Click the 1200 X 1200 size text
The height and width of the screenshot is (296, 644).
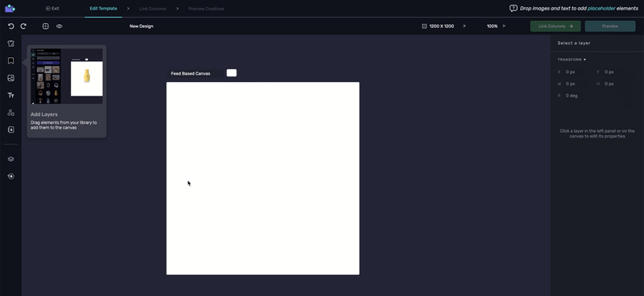(441, 27)
